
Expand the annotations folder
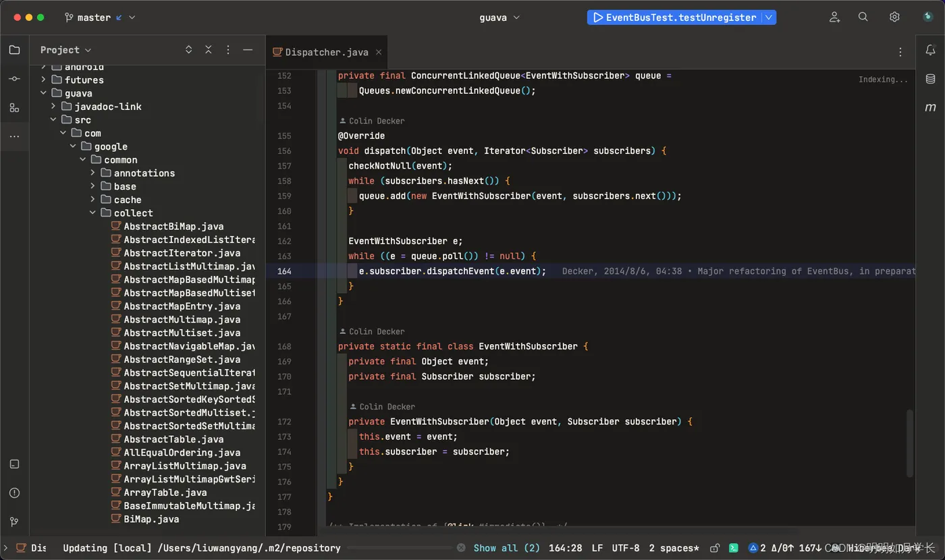point(93,173)
